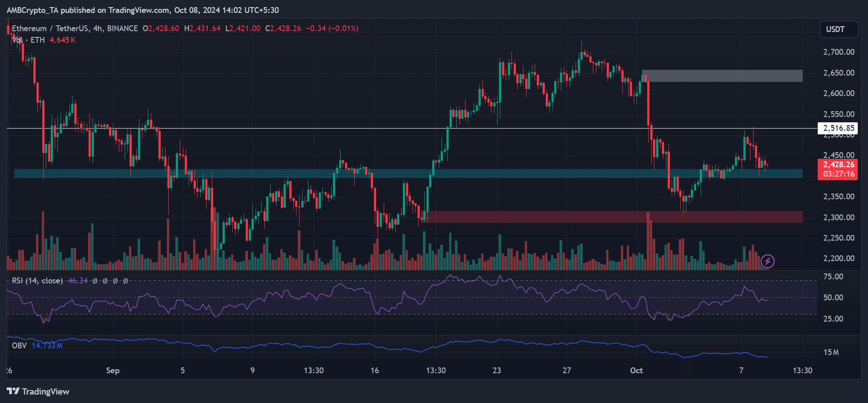Select the teal support zone rectangle
This screenshot has width=868, height=403.
click(408, 173)
